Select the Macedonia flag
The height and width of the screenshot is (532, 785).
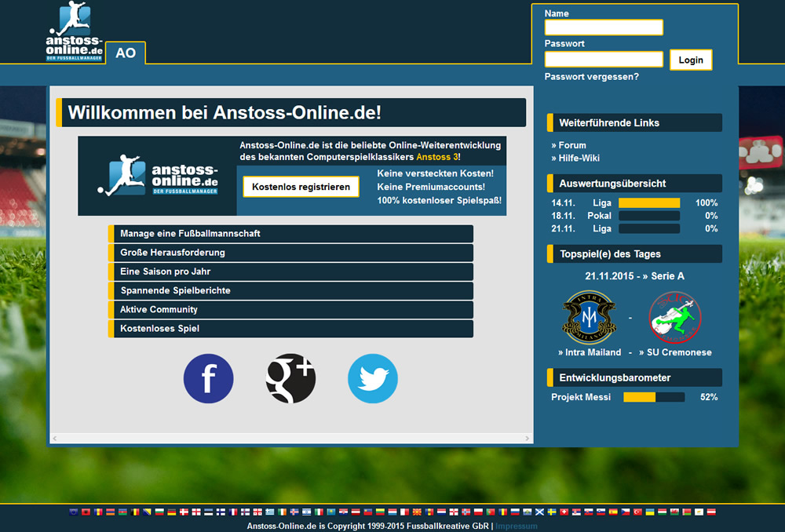pyautogui.click(x=417, y=512)
